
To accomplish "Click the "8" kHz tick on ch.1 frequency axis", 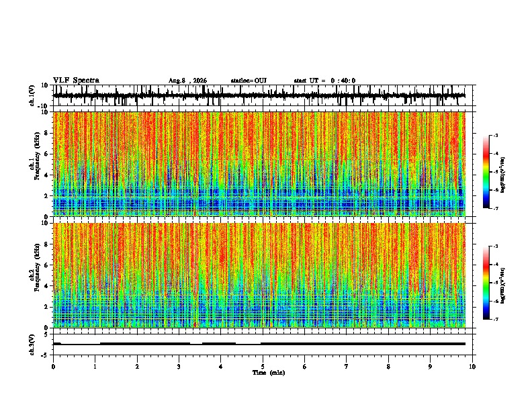I will click(46, 133).
